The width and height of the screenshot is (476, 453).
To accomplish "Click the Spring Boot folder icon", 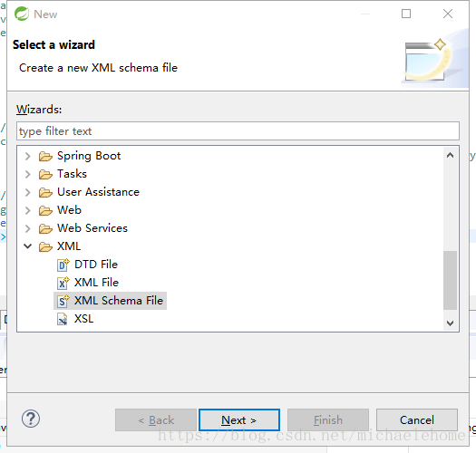I will 45,156.
